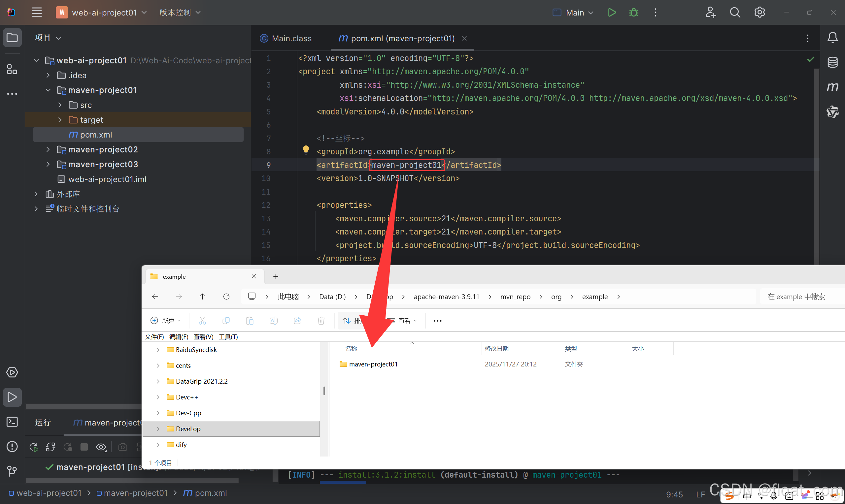Click the Debug bug icon
The height and width of the screenshot is (504, 845).
pos(634,13)
